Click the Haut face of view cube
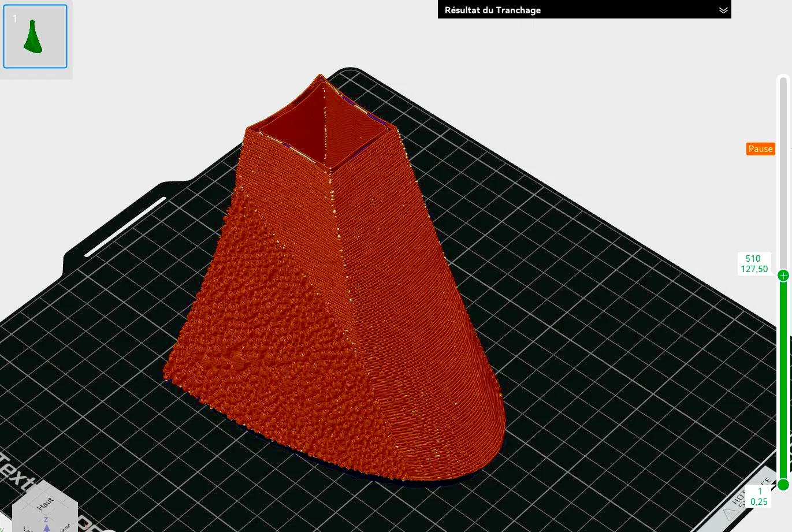 (45, 504)
